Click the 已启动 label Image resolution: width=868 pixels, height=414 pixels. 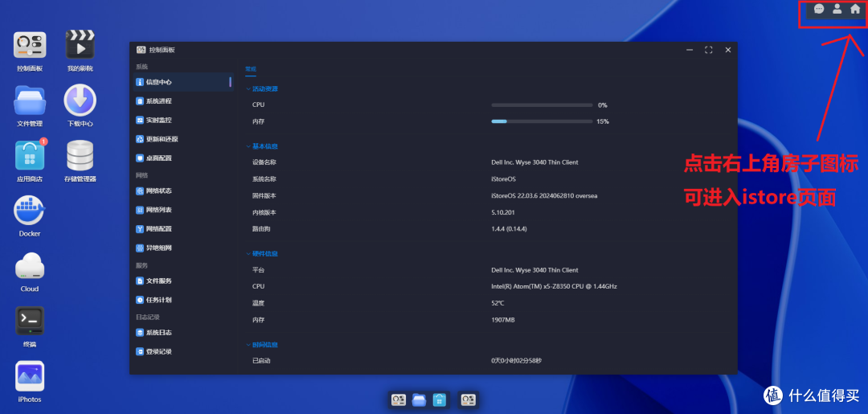click(x=261, y=361)
